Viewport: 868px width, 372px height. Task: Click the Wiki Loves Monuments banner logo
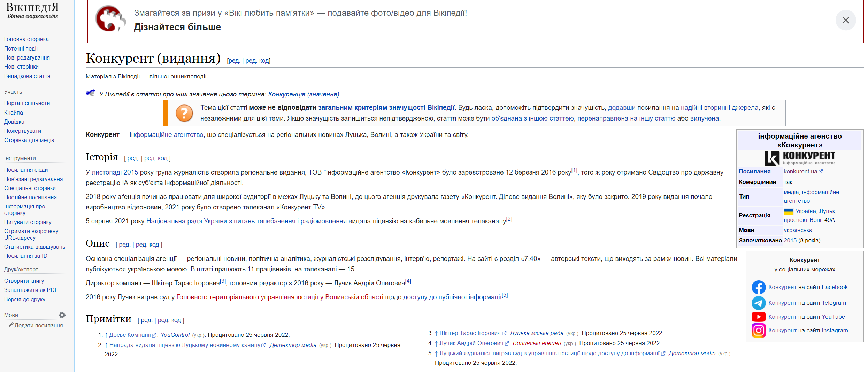click(x=110, y=20)
